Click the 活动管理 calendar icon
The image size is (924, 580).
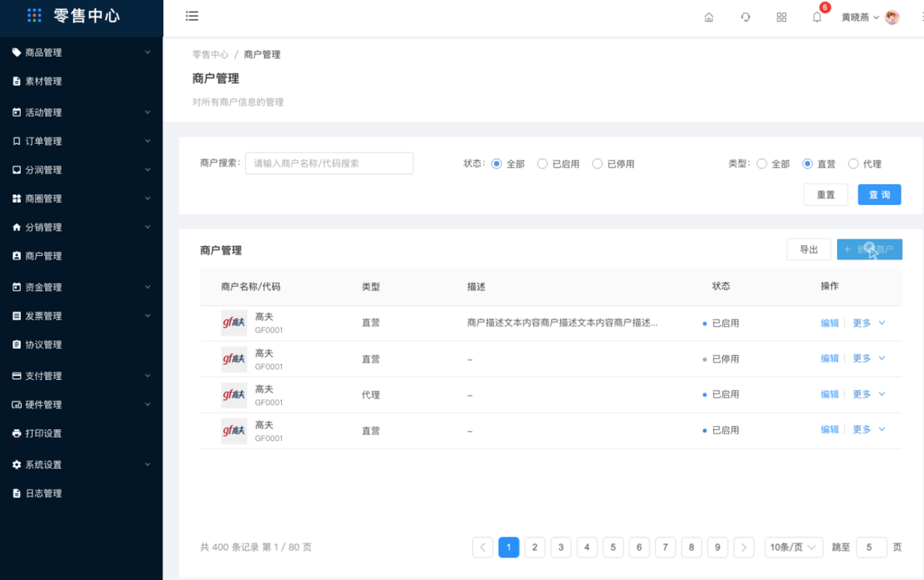17,112
